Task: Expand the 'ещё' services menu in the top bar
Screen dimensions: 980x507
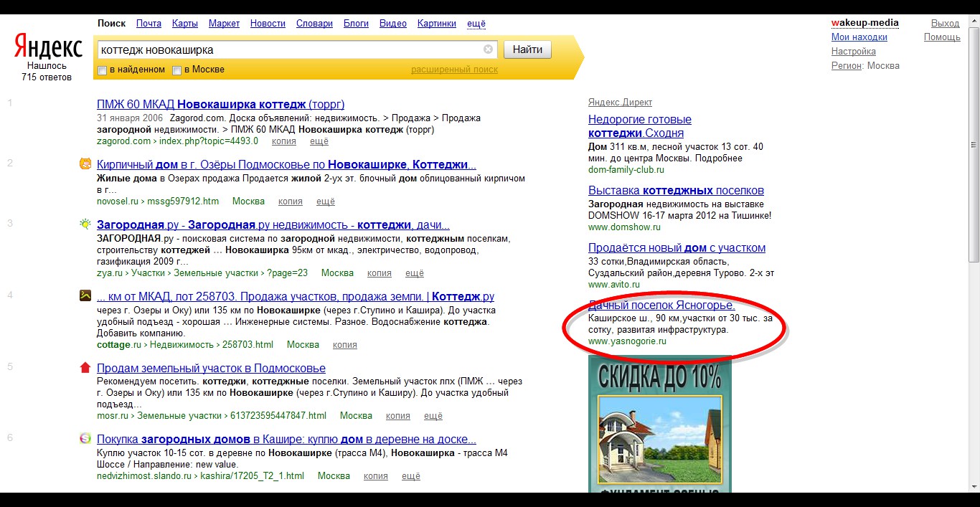Action: (476, 23)
